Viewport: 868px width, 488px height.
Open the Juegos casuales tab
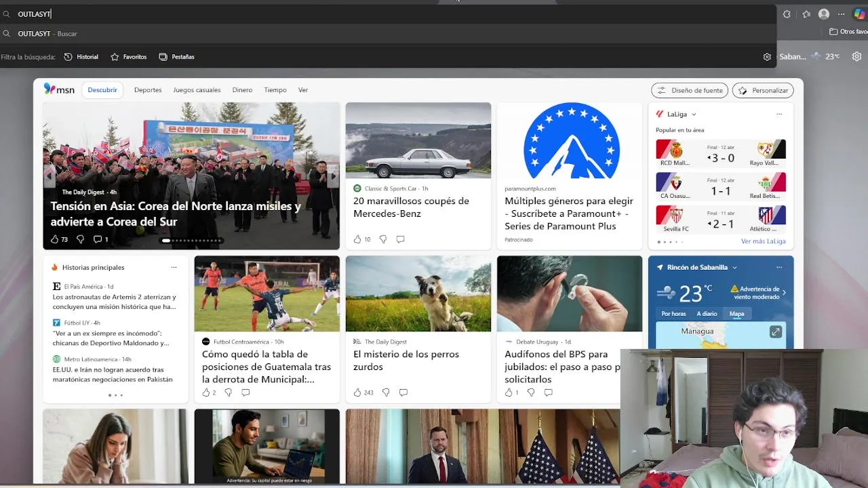click(197, 90)
